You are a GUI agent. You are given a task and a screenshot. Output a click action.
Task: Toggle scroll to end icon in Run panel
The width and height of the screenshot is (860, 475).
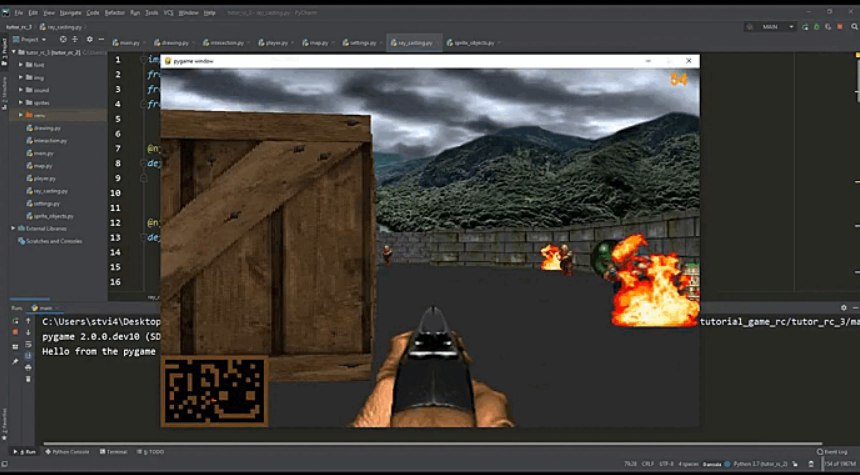(x=29, y=356)
